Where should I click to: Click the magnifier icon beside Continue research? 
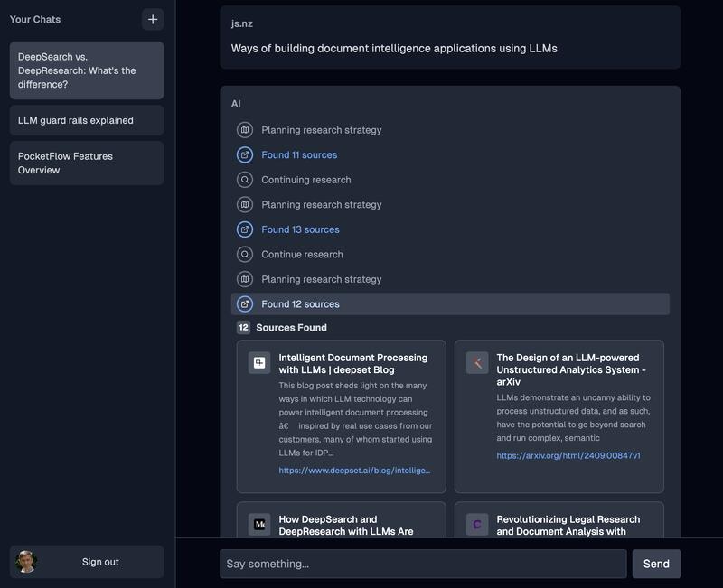pos(245,255)
